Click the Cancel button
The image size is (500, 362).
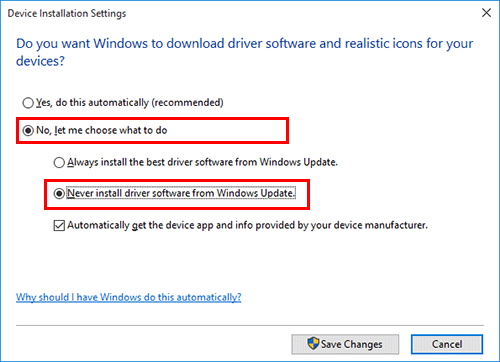click(x=447, y=344)
